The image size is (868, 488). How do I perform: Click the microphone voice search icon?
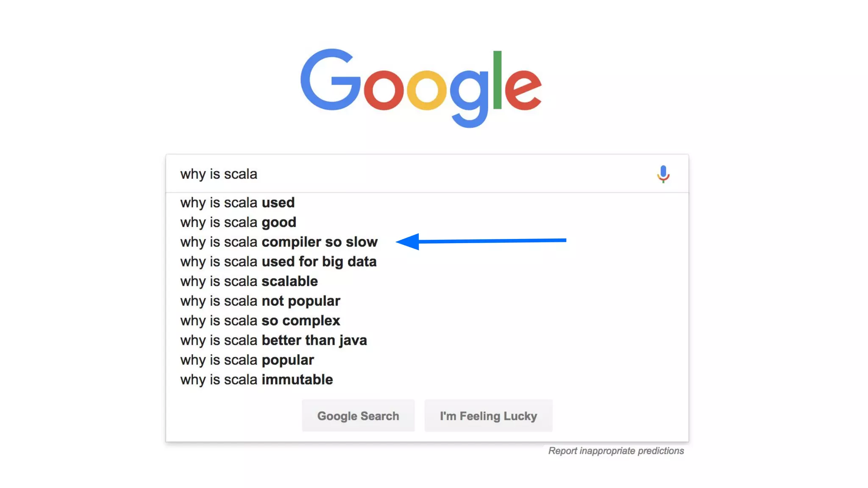tap(663, 174)
